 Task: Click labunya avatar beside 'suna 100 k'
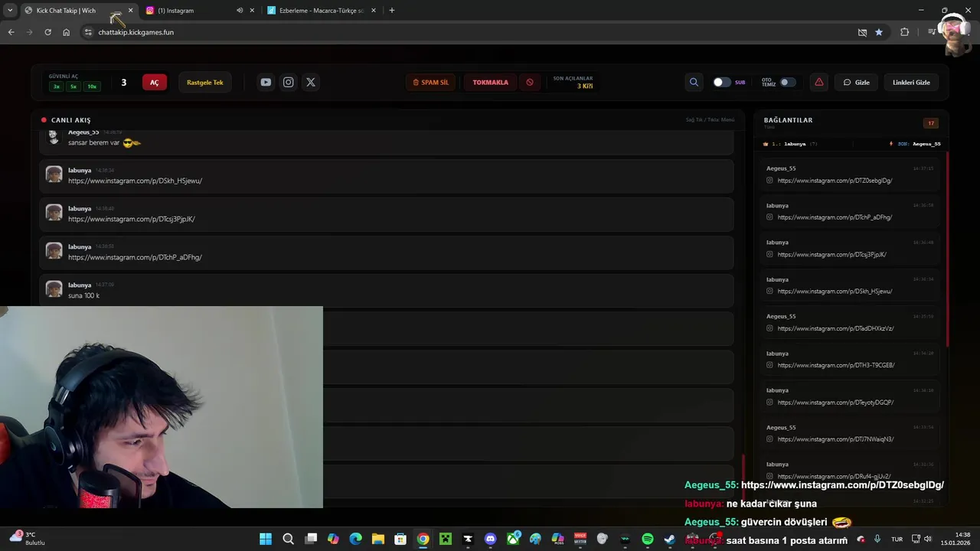tap(54, 289)
